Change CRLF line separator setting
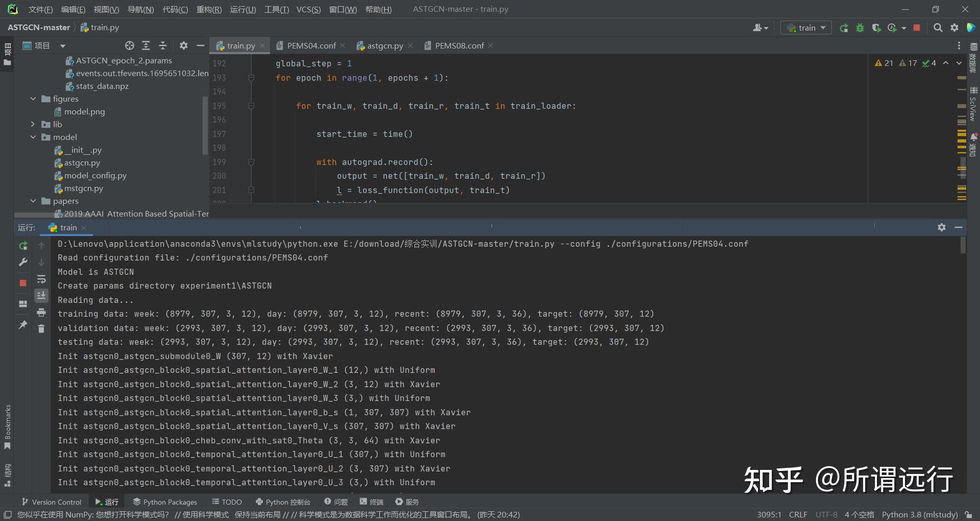 coord(798,515)
